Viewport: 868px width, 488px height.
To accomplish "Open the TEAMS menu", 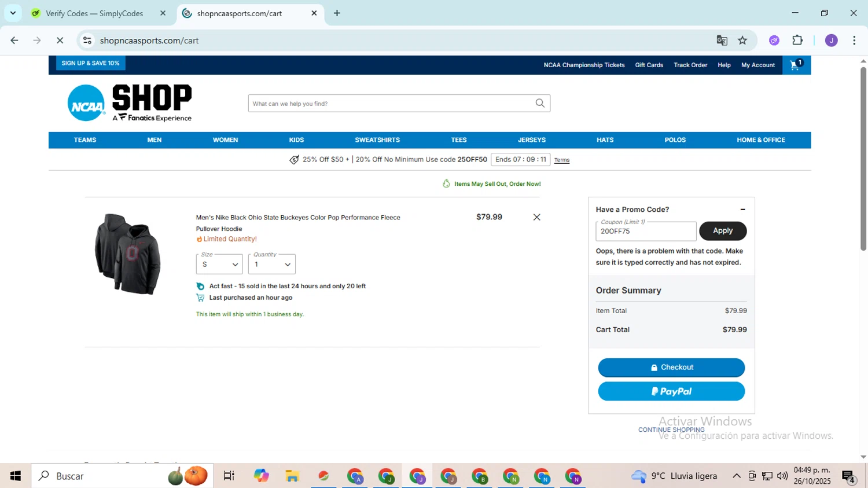I will 85,140.
